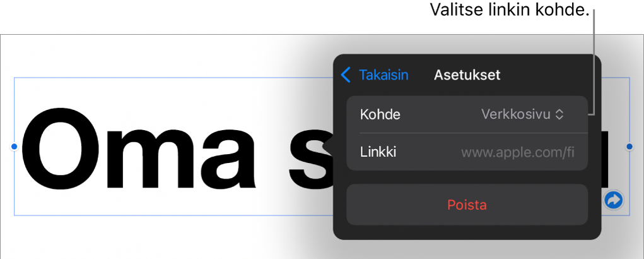Click the left selection handle dot
Screen dimensions: 644x259
[x=15, y=147]
